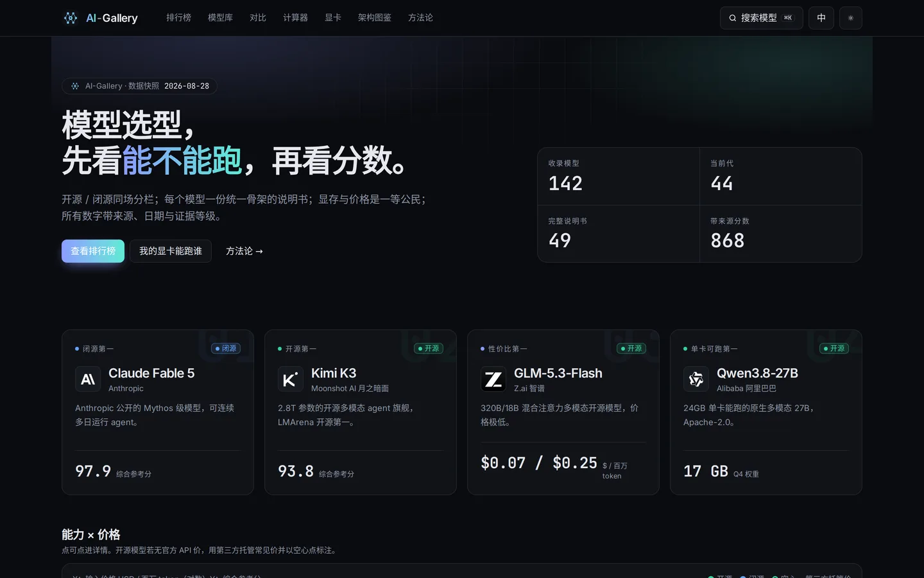Click the 能力 × 价格 section heading
924x578 pixels.
point(91,534)
